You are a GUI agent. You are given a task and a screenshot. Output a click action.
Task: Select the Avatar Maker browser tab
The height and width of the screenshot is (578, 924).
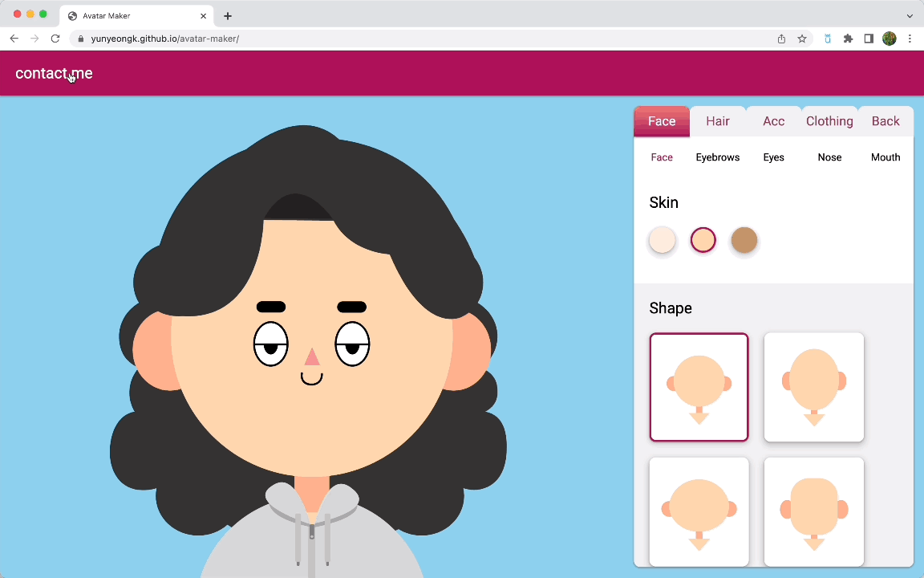136,16
